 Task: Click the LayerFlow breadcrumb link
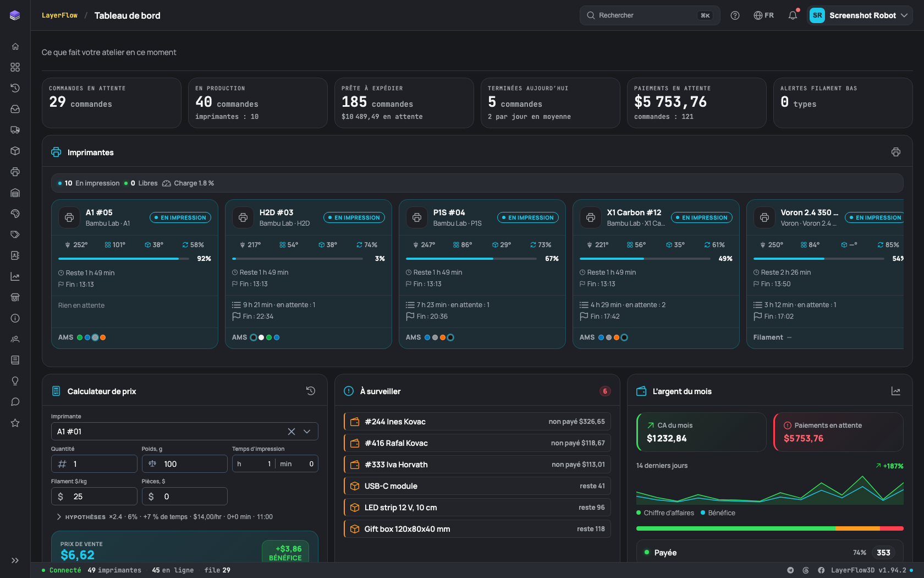click(x=59, y=15)
